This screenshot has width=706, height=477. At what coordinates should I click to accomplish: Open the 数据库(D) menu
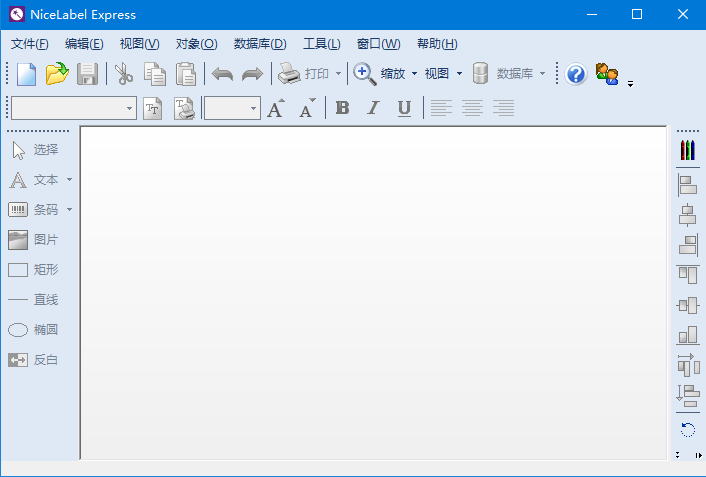click(x=260, y=44)
